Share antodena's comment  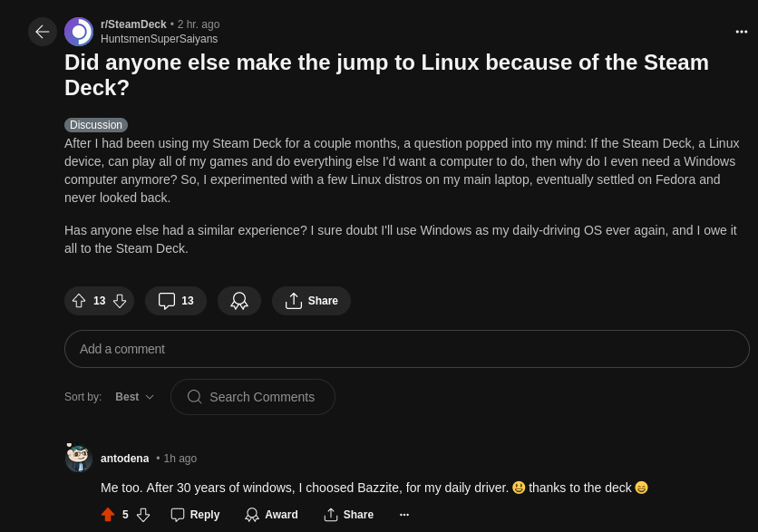point(348,515)
